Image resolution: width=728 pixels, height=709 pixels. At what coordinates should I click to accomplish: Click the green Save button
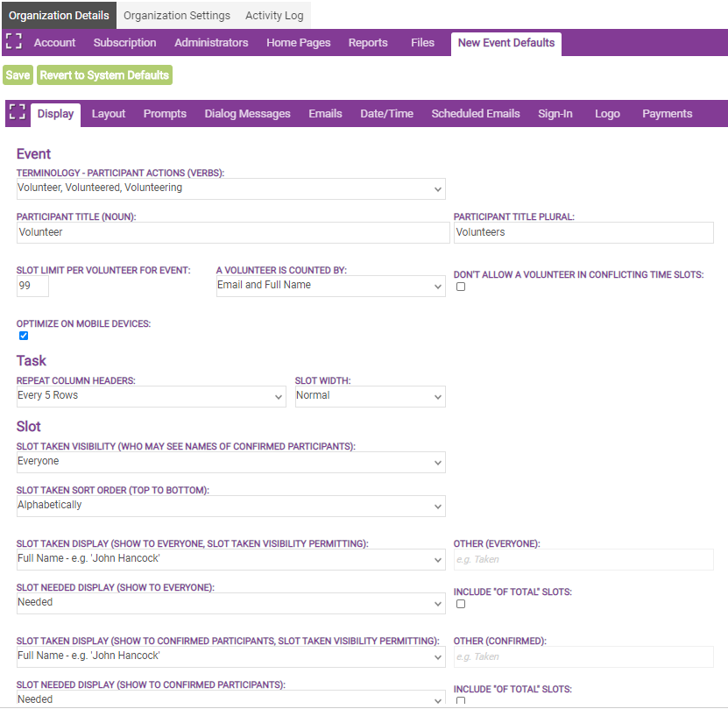click(x=18, y=75)
